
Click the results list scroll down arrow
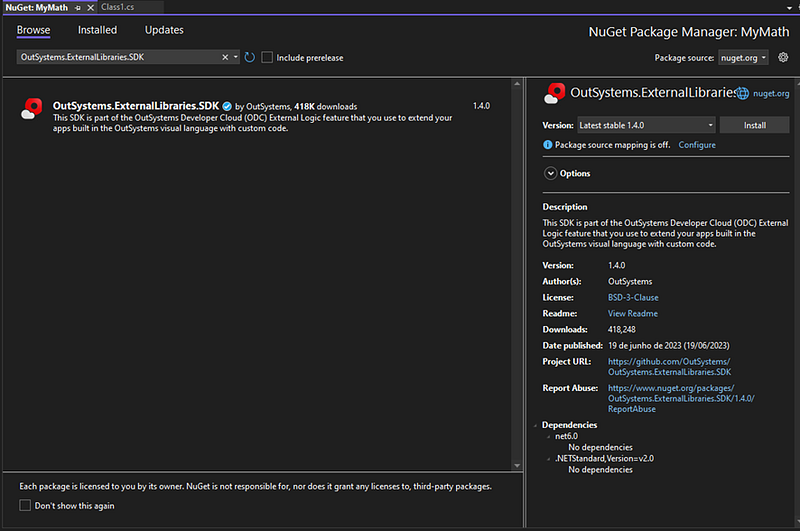(x=517, y=465)
